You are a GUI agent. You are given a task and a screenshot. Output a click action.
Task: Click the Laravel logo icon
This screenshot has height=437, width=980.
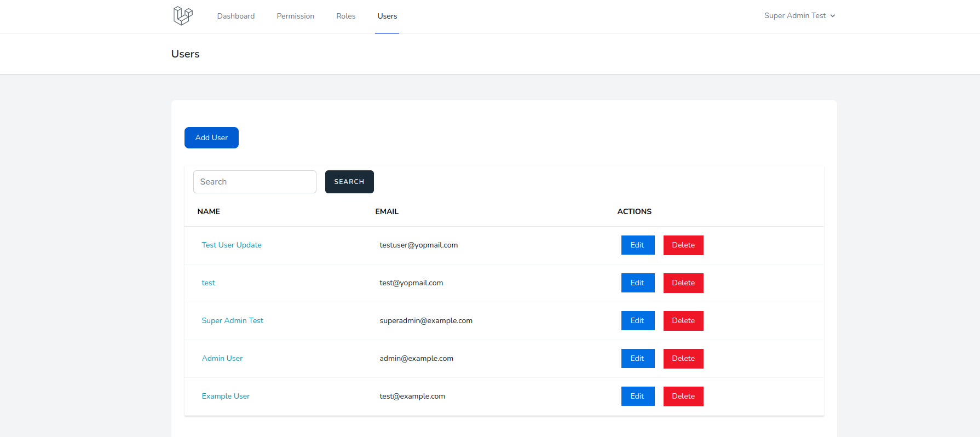pos(183,16)
